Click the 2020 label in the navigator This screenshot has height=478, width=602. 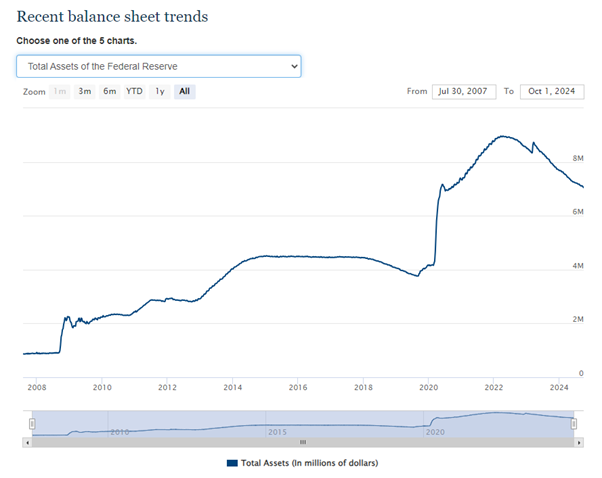coord(435,431)
